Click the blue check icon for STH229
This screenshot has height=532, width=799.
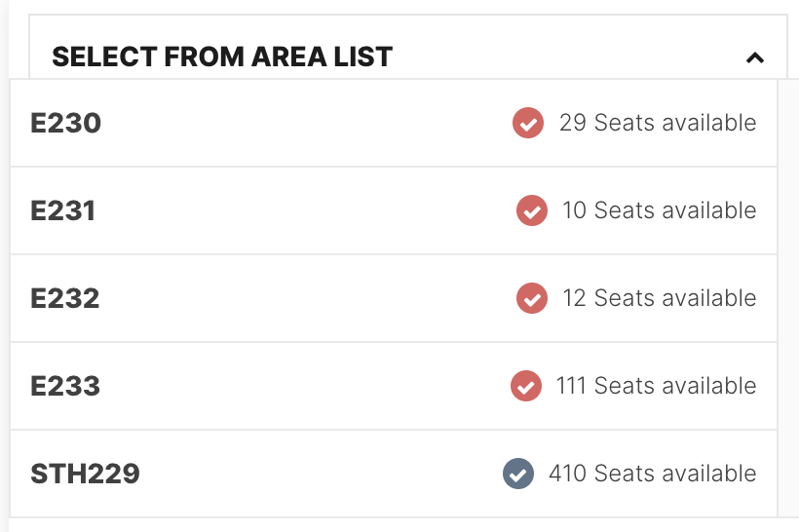518,474
